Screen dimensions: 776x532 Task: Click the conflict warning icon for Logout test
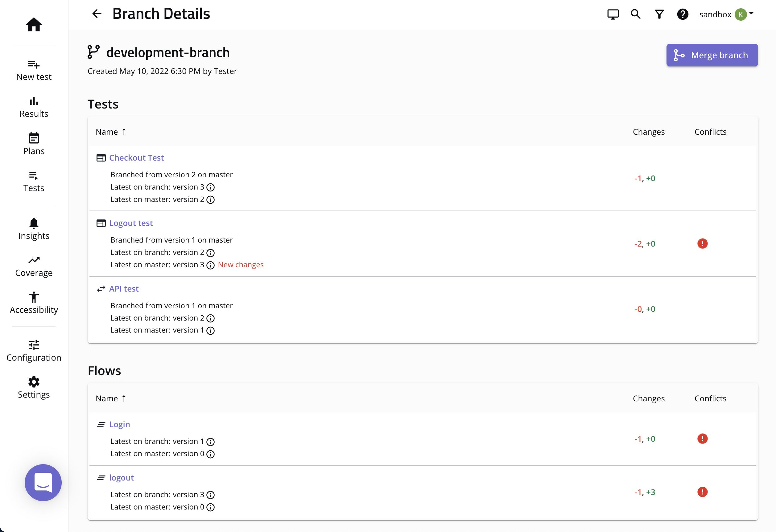(702, 243)
